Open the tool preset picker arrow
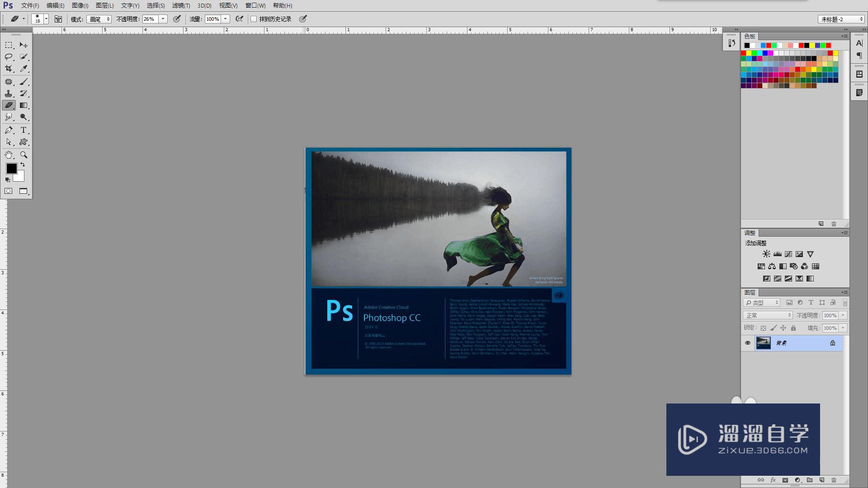Screen dimensions: 868x488 (24, 19)
